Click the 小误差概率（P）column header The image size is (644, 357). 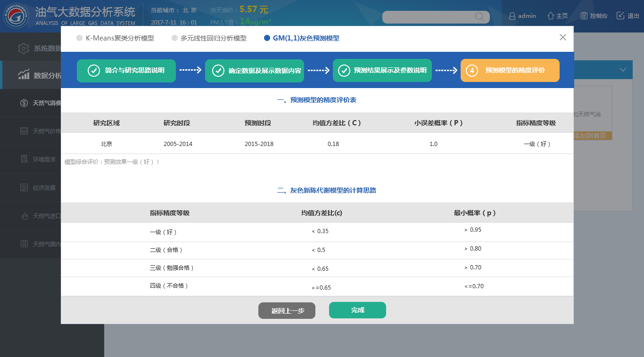point(438,123)
